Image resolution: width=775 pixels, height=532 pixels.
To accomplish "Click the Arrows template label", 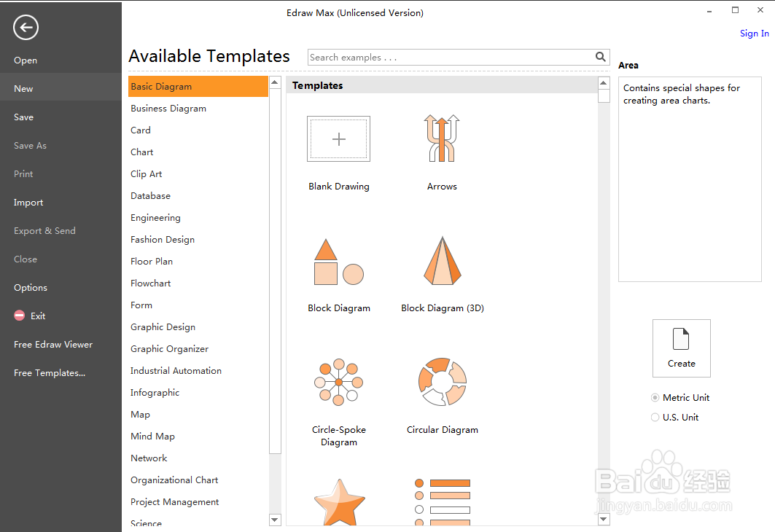I will pos(442,187).
